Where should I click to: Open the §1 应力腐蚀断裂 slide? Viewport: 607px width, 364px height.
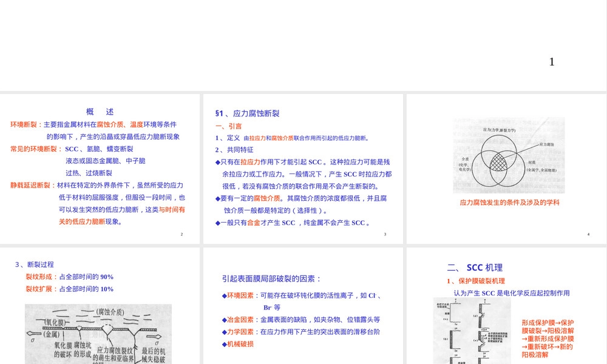click(x=303, y=169)
